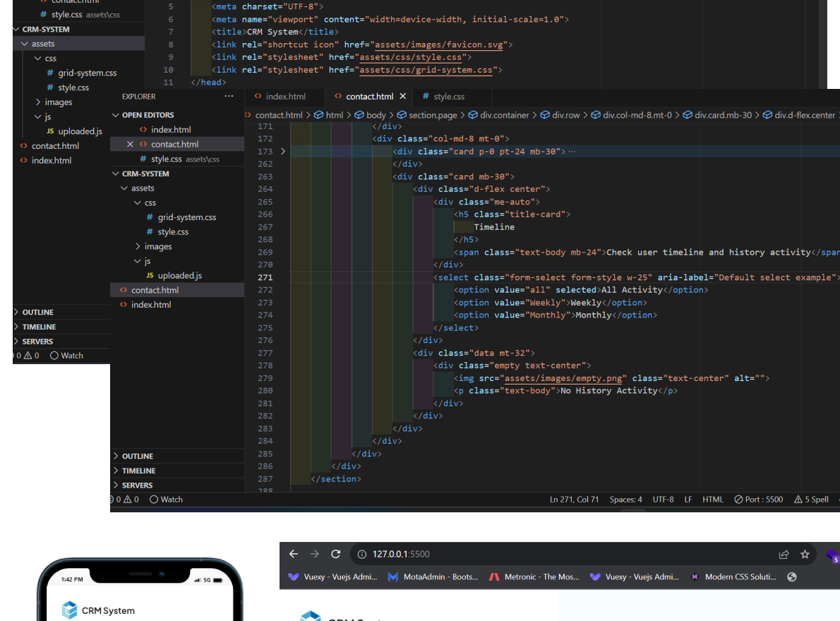Close the contact.html editor tab

pos(403,97)
